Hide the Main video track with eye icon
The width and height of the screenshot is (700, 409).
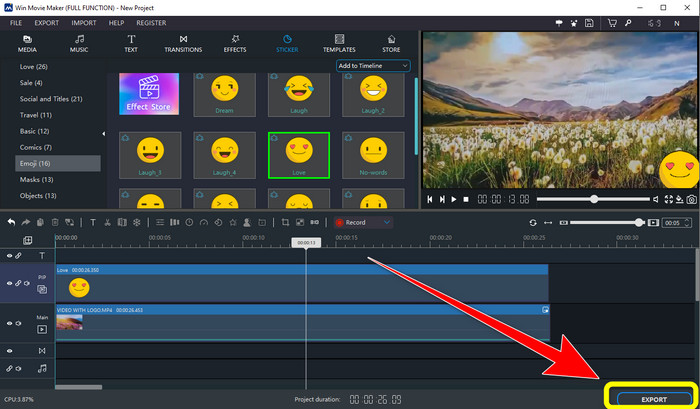(11, 323)
